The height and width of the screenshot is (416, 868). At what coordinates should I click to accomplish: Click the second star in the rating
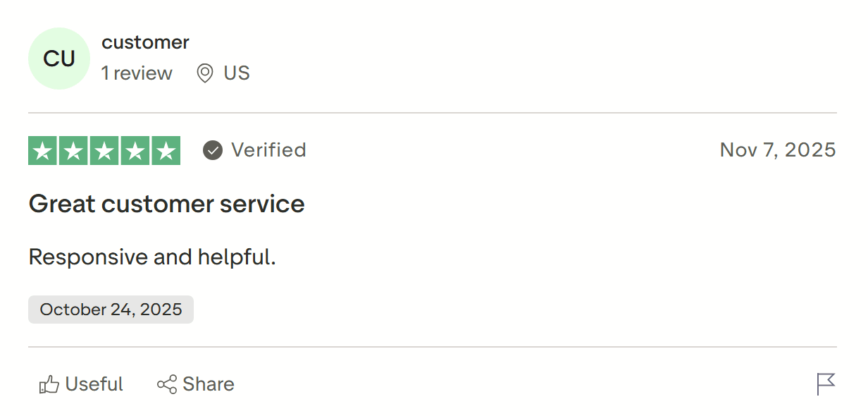point(73,149)
